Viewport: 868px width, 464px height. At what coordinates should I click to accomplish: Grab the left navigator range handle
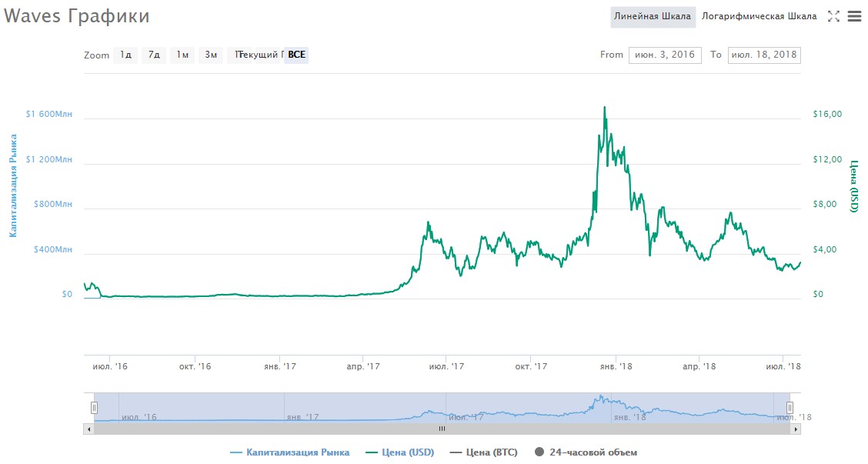tap(95, 407)
